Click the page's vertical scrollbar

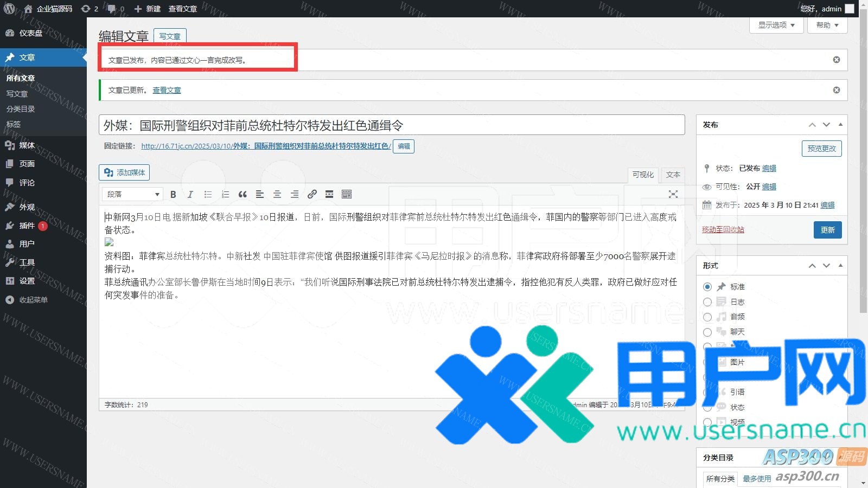[863, 163]
